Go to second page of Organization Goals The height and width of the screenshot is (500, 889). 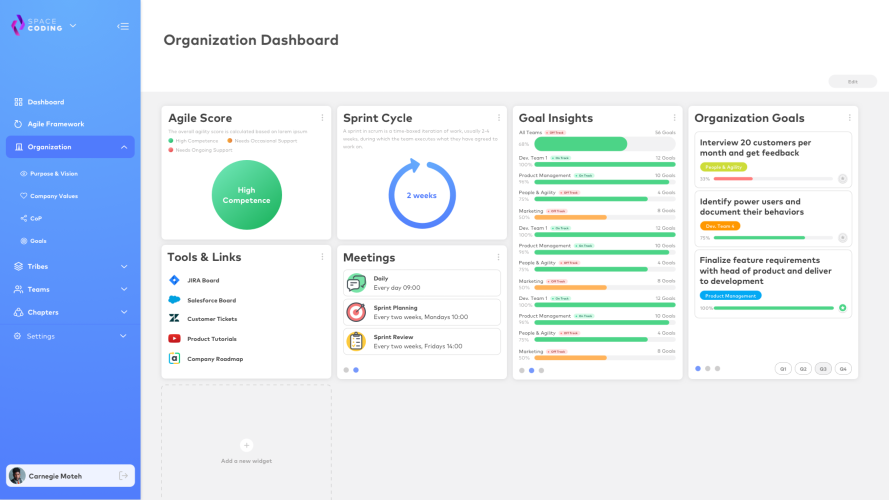[x=708, y=368]
